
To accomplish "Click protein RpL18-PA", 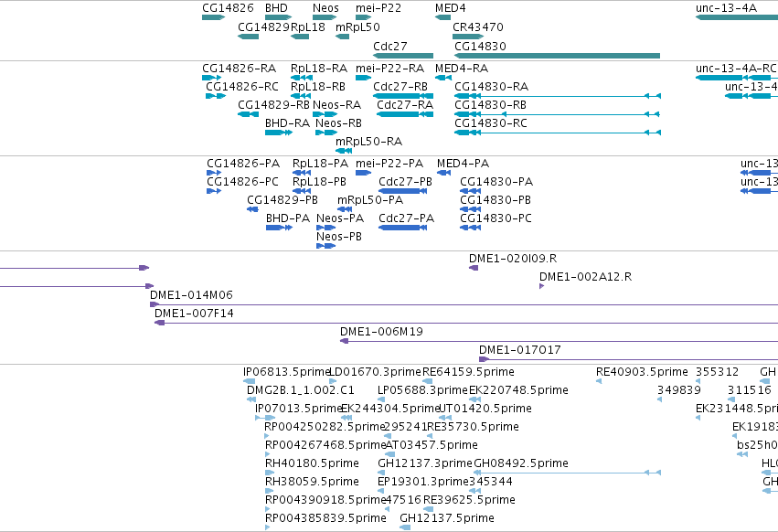I will click(x=302, y=173).
